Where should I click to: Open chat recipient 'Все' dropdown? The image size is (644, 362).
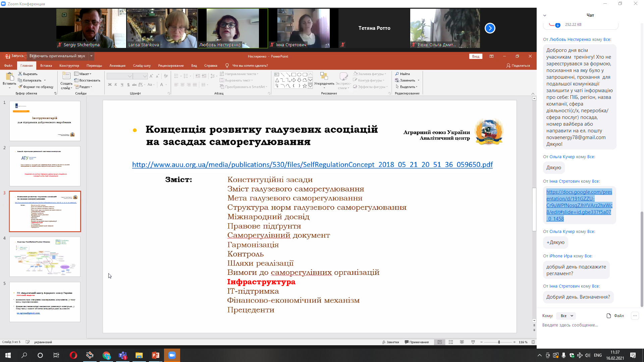(566, 316)
